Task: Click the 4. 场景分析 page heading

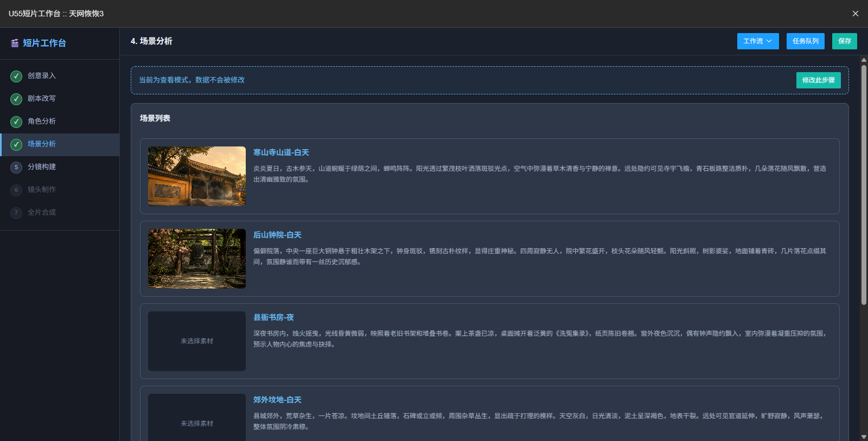Action: tap(151, 41)
